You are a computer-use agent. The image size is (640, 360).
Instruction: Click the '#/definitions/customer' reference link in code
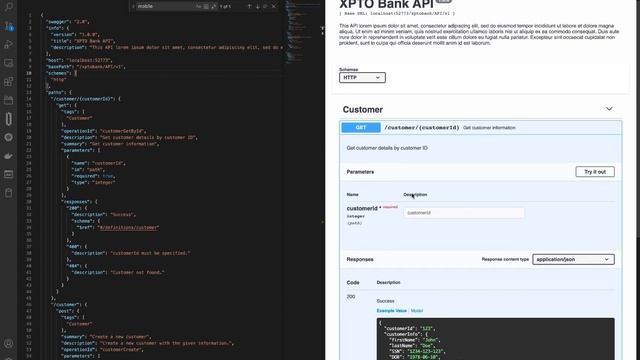[x=129, y=228]
